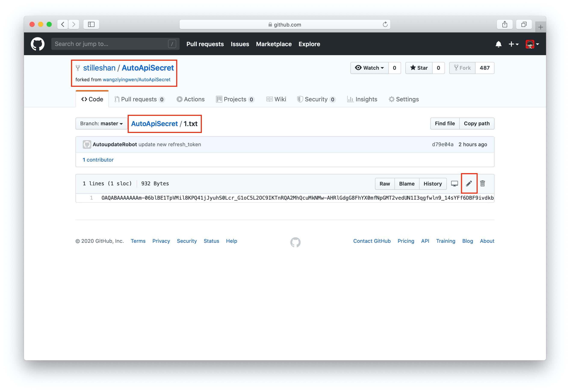Open the notifications bell
570x392 pixels.
[x=499, y=44]
